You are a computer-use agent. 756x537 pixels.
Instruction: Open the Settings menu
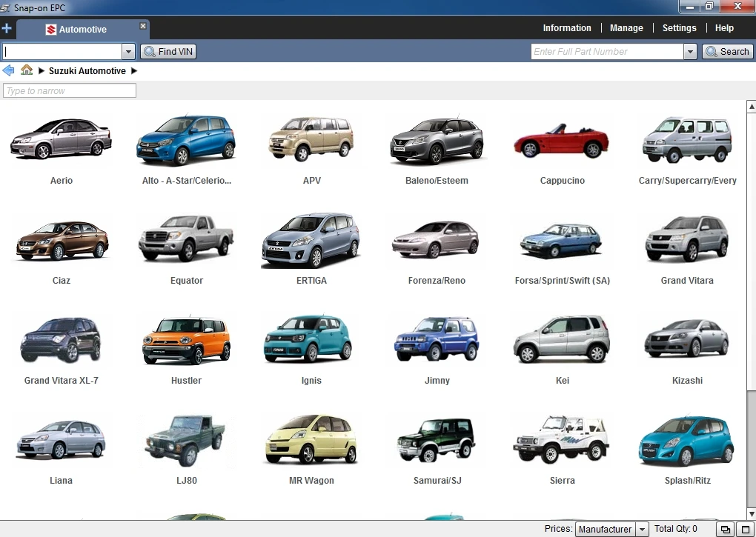[679, 27]
